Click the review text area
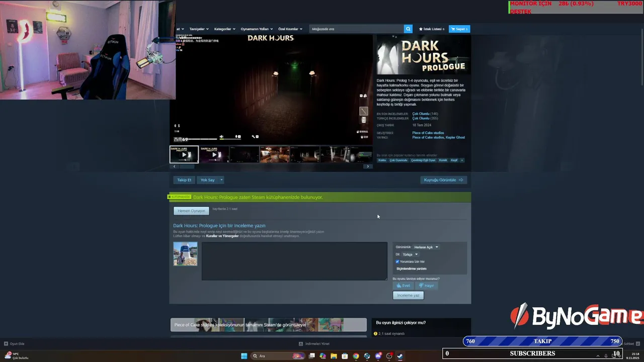Screen dimensions: 644x362 pos(294,261)
